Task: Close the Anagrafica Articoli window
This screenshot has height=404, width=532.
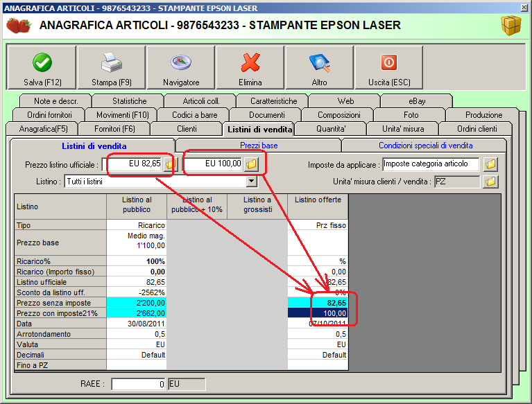Action: coord(524,8)
